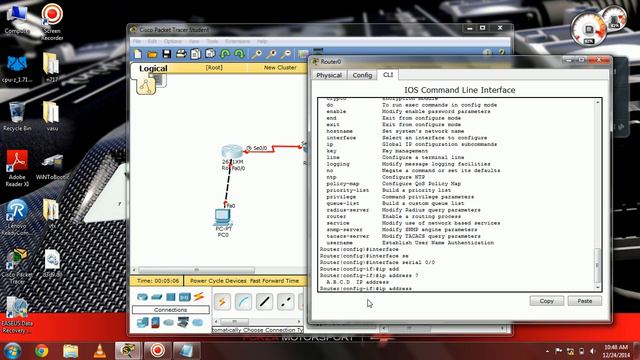
Task: Click the Logical workspace label
Action: [x=153, y=68]
